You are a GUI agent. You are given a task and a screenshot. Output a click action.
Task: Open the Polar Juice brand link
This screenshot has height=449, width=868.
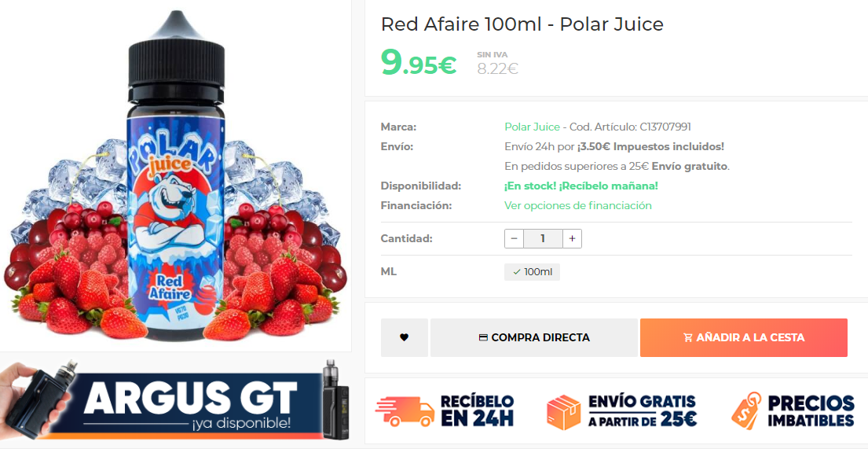[x=532, y=127]
